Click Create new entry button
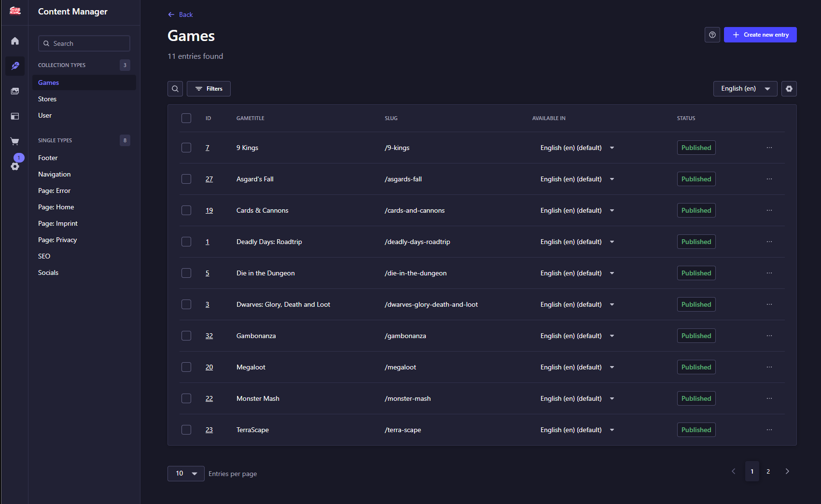The height and width of the screenshot is (504, 821). [760, 35]
